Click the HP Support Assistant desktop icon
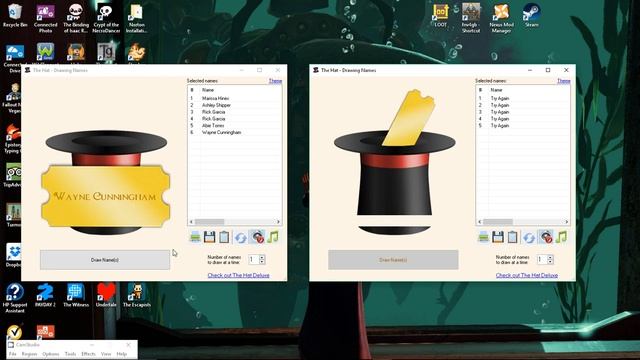The height and width of the screenshot is (360, 640). 15,298
